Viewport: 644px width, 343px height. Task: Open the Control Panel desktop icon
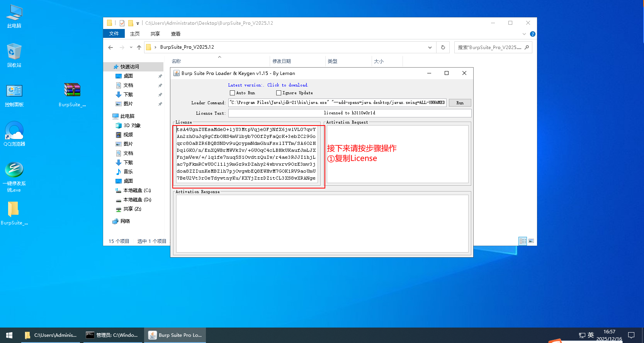click(x=14, y=92)
